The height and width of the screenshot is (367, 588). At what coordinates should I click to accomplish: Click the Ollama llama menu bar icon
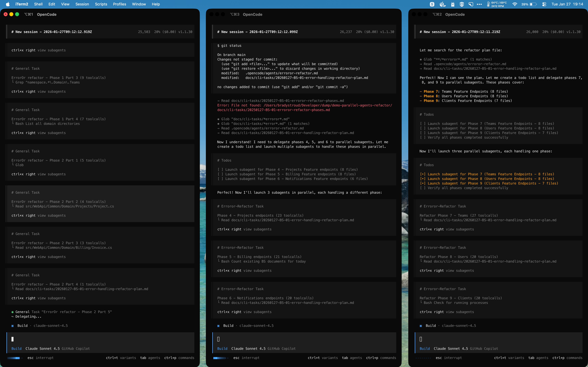(x=453, y=4)
